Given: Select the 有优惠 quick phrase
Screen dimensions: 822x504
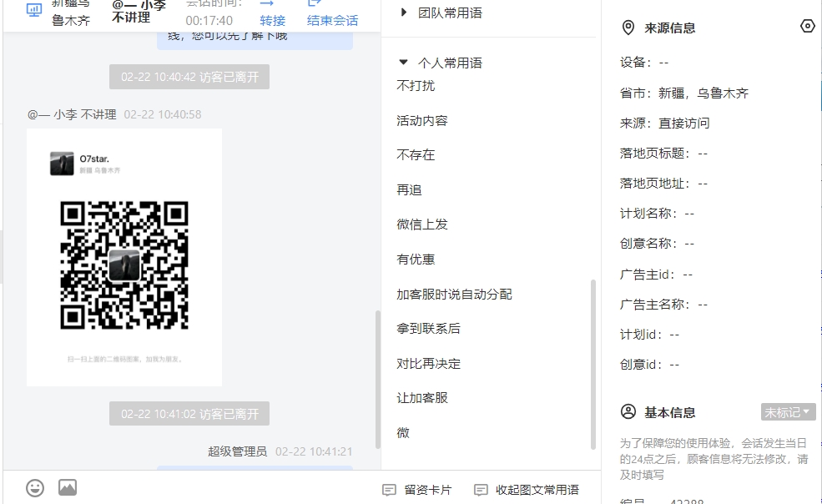Looking at the screenshot, I should 416,259.
